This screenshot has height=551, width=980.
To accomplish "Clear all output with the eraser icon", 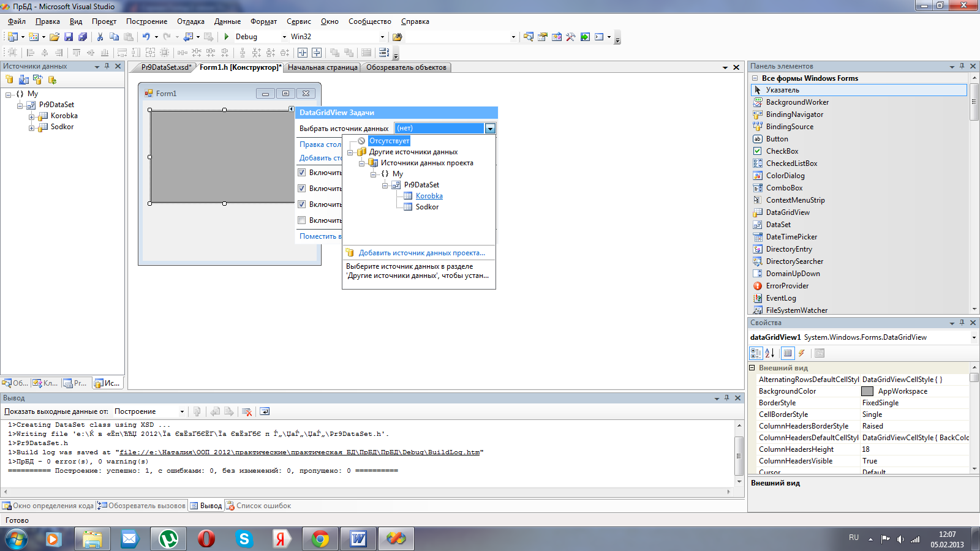I will click(x=247, y=411).
